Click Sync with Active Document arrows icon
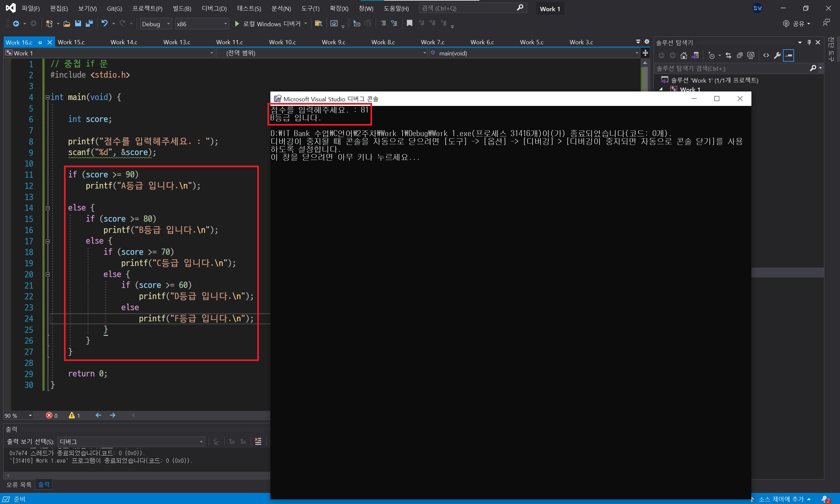840x504 pixels. coord(728,55)
